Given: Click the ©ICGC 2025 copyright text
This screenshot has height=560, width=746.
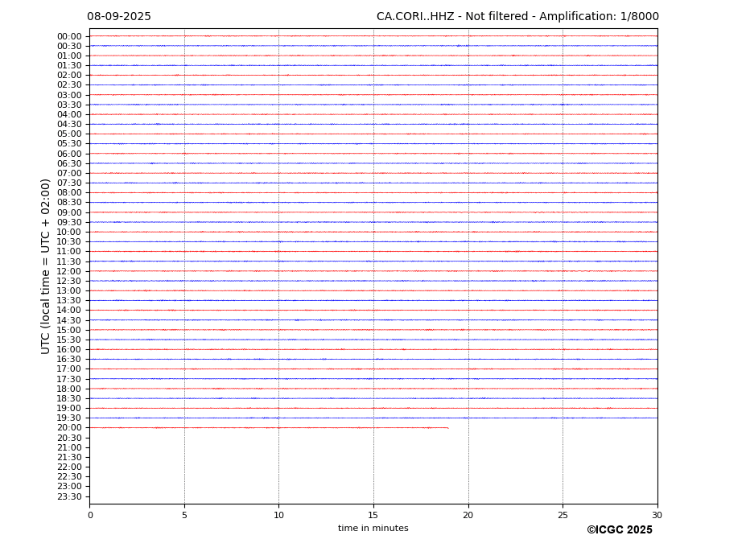Looking at the screenshot, I should 620,530.
